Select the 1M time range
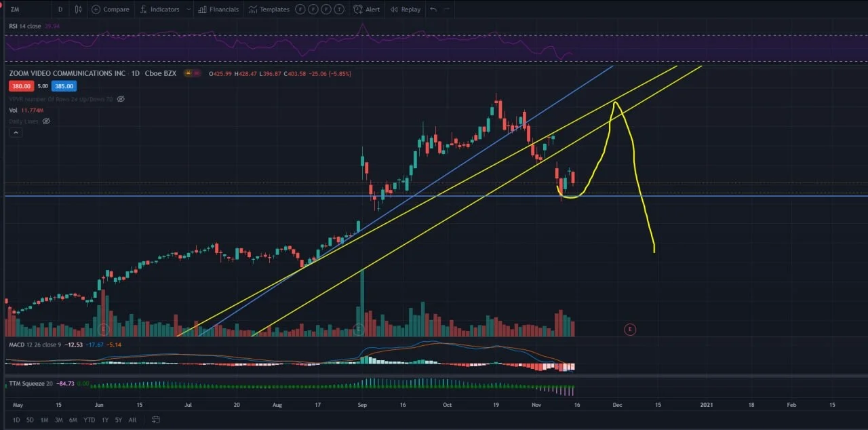Image resolution: width=868 pixels, height=430 pixels. pos(44,420)
